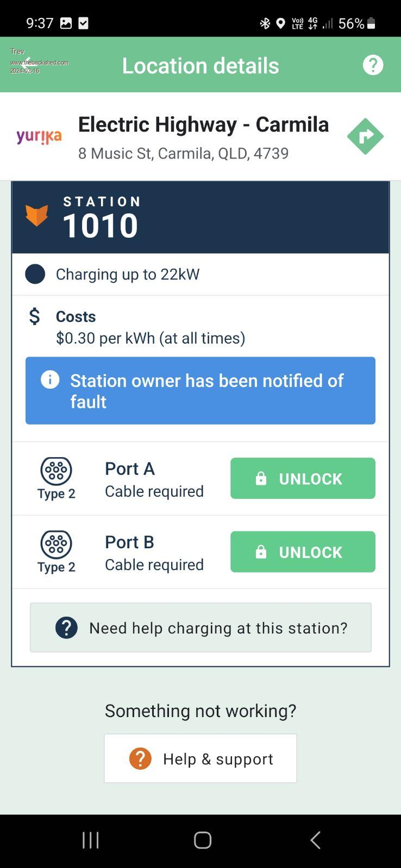Tap the 8 Music St address text

183,153
